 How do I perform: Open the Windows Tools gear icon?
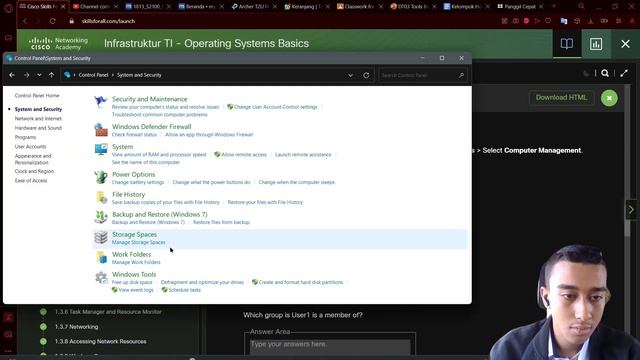click(x=101, y=278)
